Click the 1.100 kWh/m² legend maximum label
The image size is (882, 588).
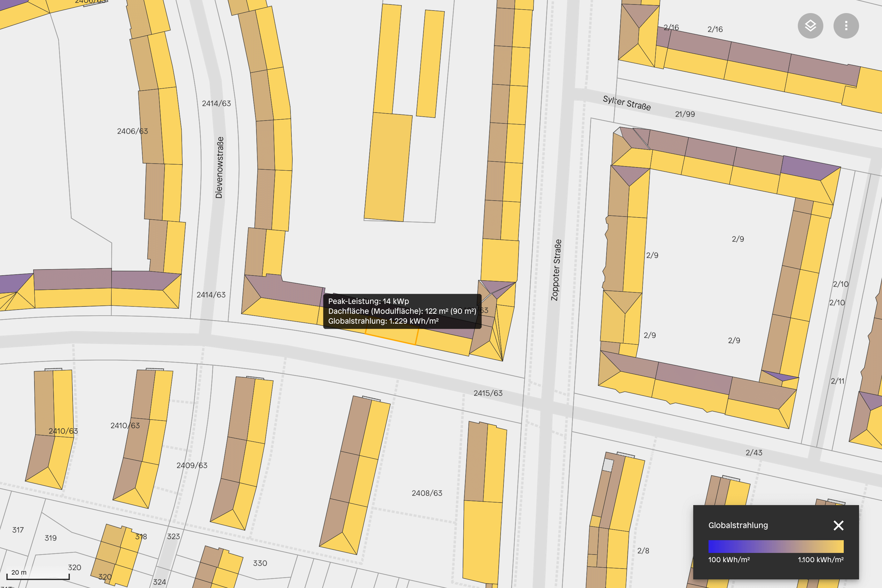coord(820,560)
